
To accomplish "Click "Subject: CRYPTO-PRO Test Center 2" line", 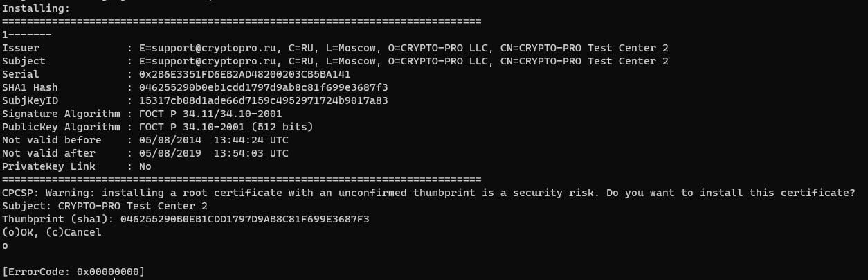I will 104,206.
